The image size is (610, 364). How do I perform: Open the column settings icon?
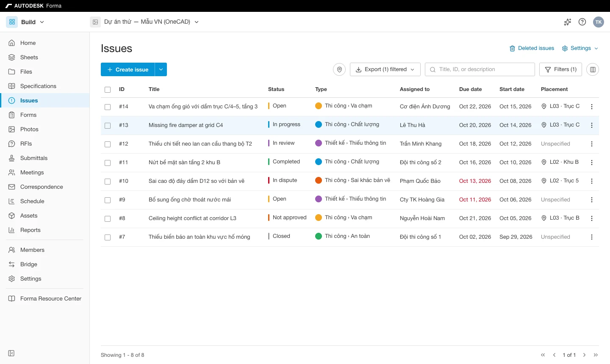[593, 69]
